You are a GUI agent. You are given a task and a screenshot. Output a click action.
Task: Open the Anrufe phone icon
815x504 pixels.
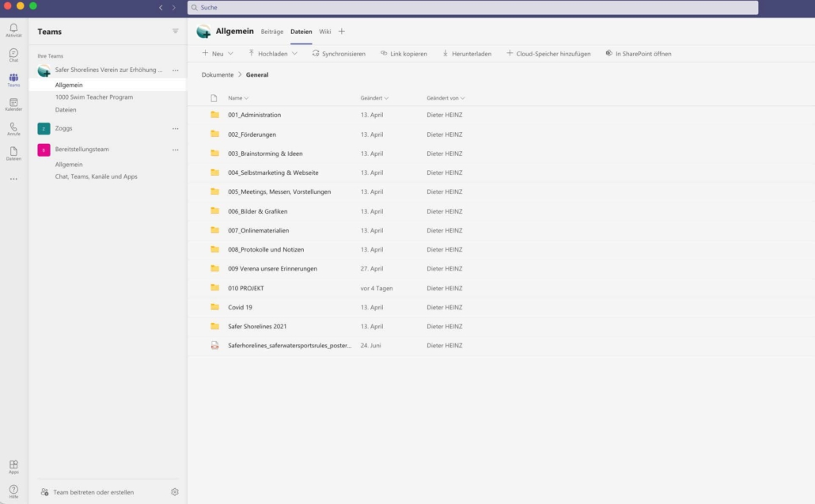(x=13, y=128)
